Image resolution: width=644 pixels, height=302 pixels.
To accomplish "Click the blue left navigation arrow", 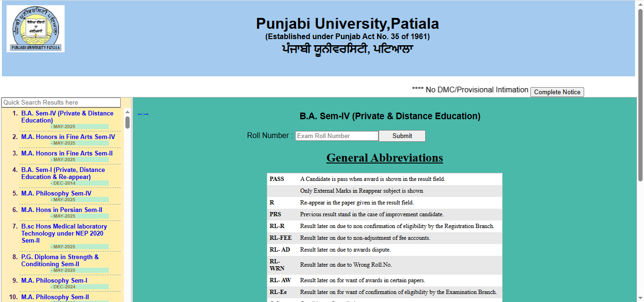I will click(x=140, y=114).
